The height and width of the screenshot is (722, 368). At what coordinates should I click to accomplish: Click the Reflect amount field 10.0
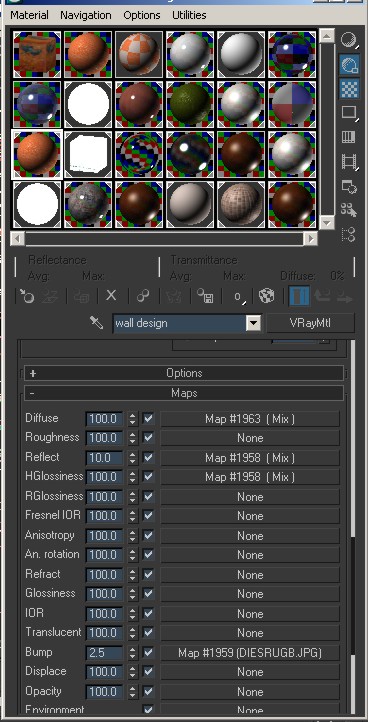point(105,458)
